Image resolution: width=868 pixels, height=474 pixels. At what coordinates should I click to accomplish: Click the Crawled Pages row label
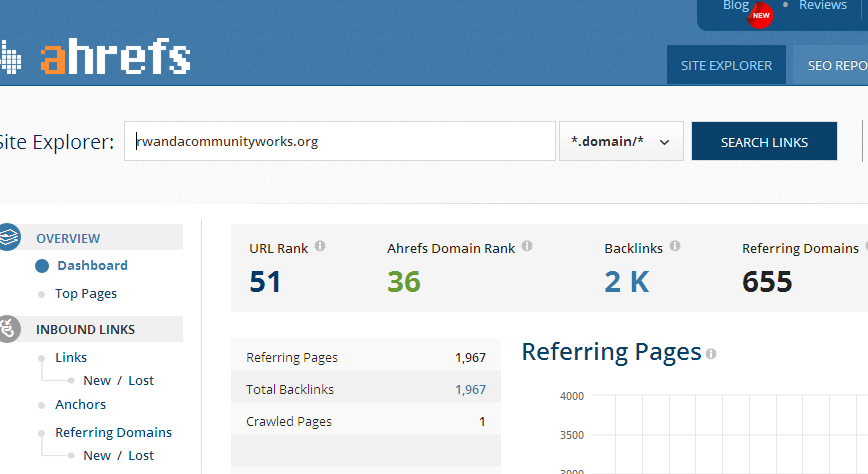coord(289,421)
